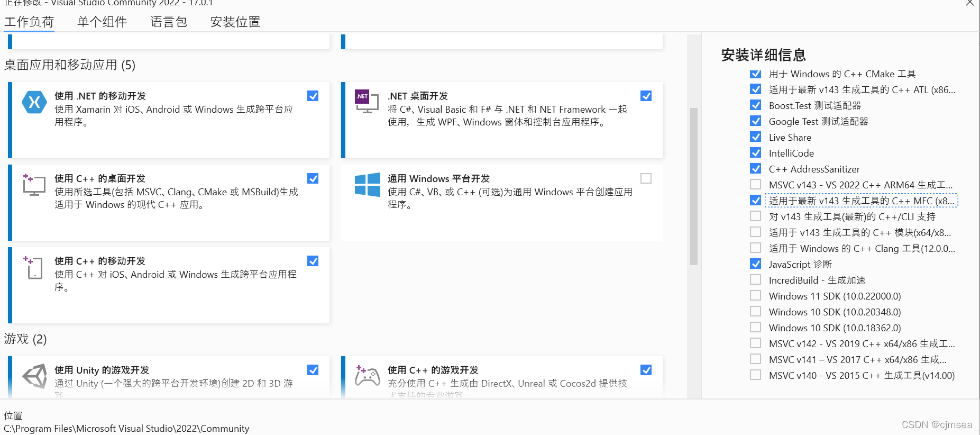Uncheck the C++ MFC v143 component

click(756, 200)
